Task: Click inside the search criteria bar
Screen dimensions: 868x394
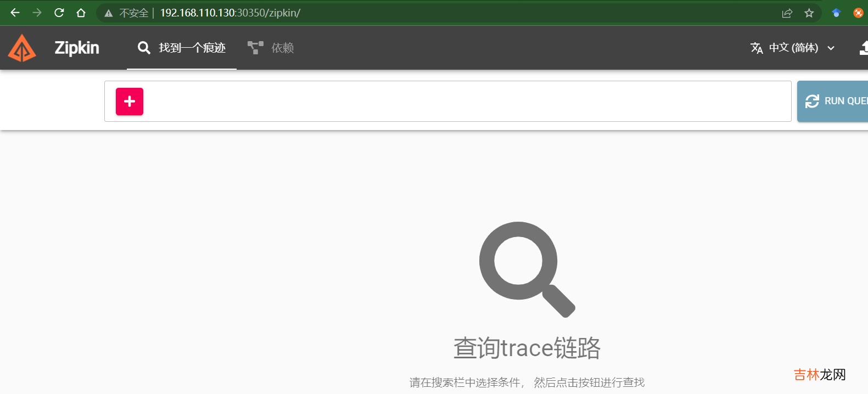Action: click(467, 102)
